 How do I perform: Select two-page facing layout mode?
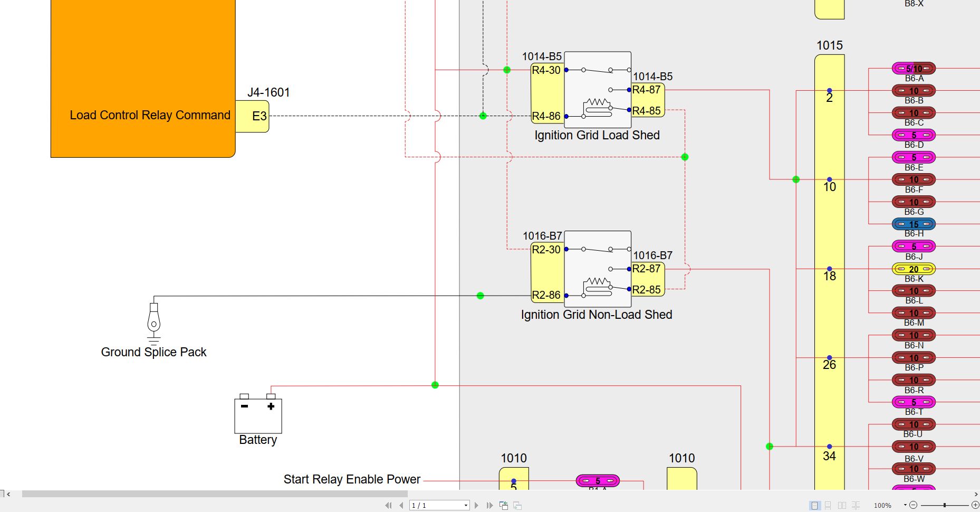coord(842,506)
